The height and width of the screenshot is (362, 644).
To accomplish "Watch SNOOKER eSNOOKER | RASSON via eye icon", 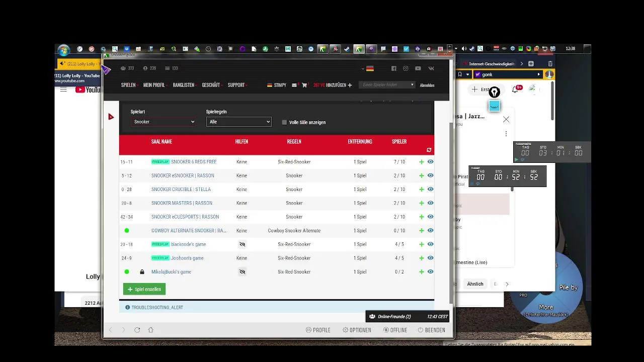I will 430,175.
